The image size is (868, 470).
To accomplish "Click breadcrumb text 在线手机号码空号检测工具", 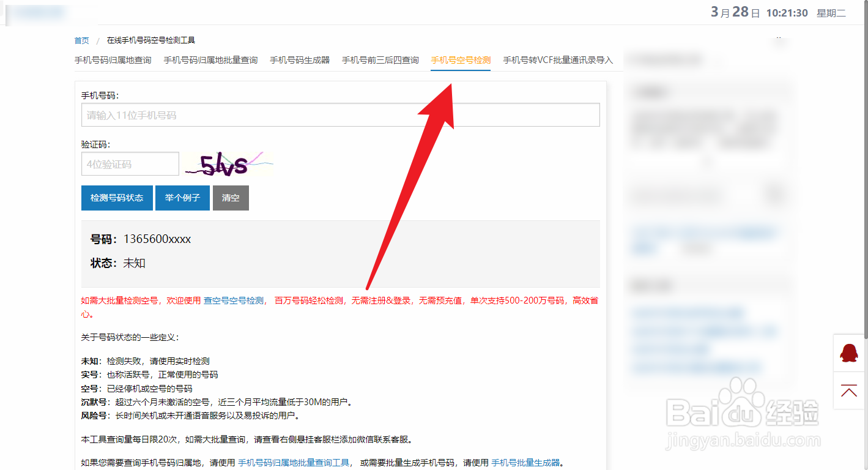I will 151,40.
